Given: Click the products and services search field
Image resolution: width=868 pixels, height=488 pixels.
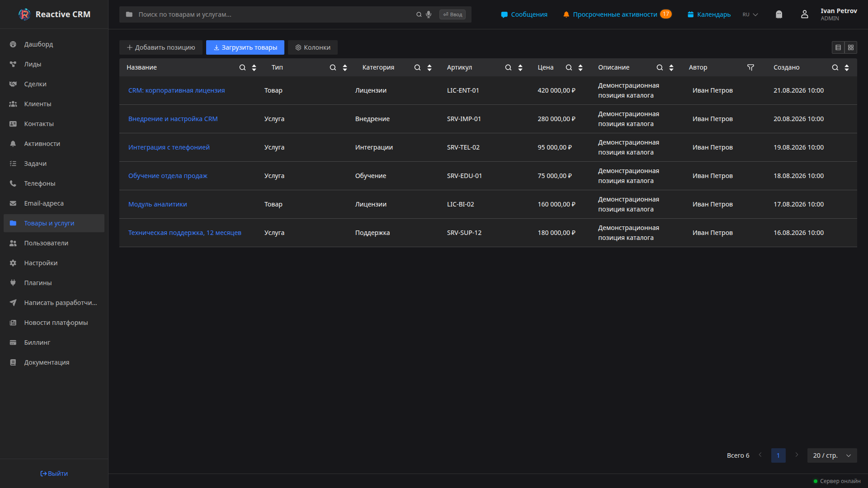Looking at the screenshot, I should [x=276, y=14].
